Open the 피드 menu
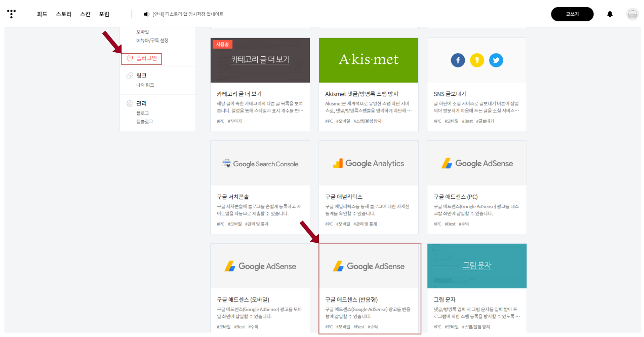The image size is (644, 337). [x=42, y=14]
